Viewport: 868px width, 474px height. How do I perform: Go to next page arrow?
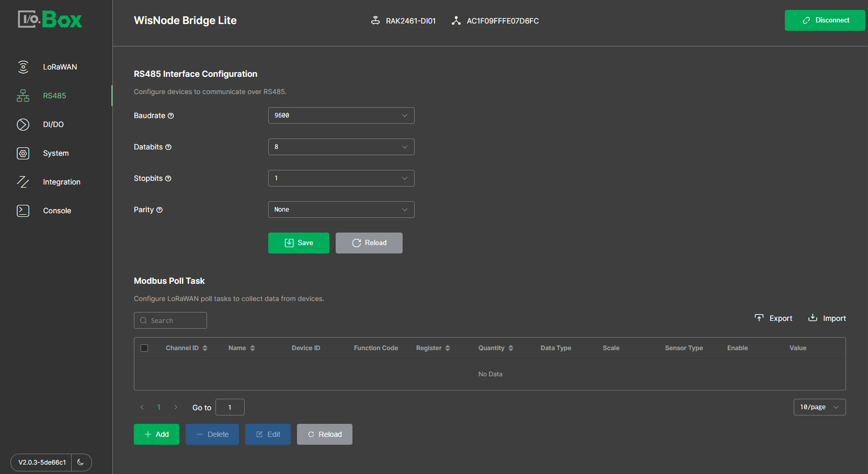click(x=176, y=407)
